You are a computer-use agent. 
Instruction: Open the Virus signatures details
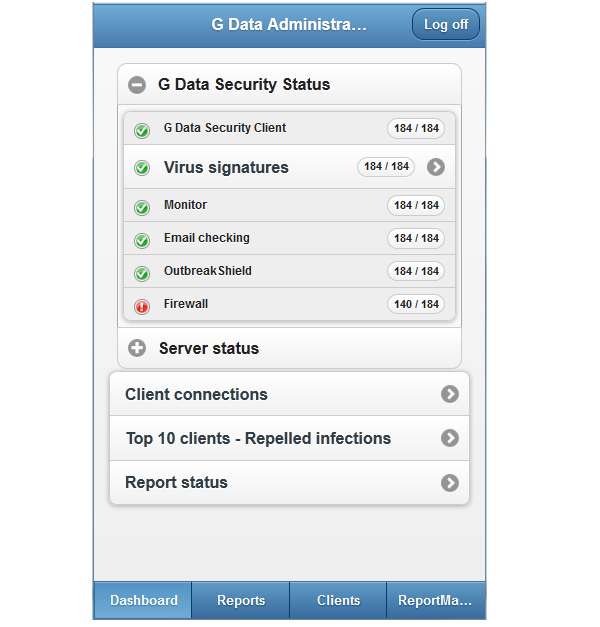tap(226, 168)
